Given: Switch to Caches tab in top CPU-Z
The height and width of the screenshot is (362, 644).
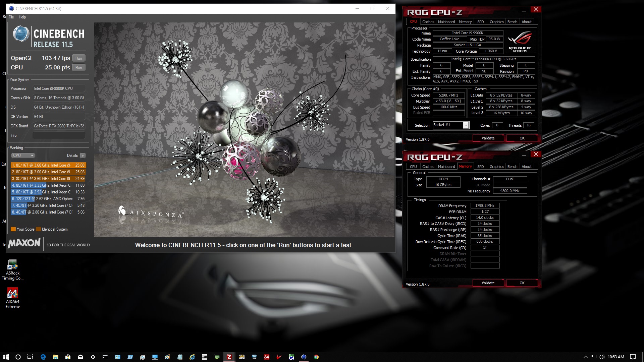Looking at the screenshot, I should (x=428, y=22).
